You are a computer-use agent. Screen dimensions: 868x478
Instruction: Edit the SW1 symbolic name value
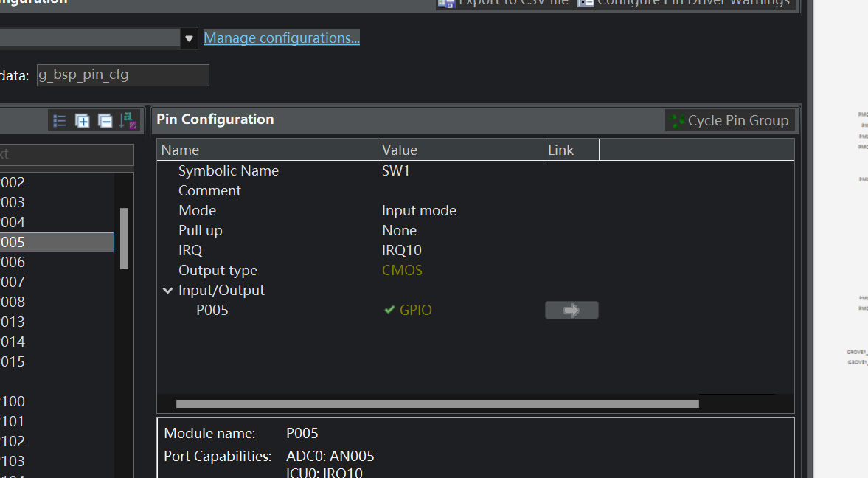396,170
